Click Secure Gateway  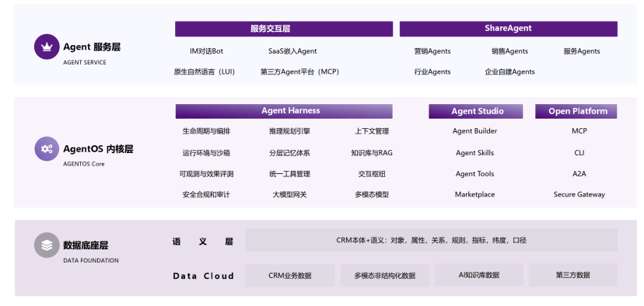pos(579,194)
